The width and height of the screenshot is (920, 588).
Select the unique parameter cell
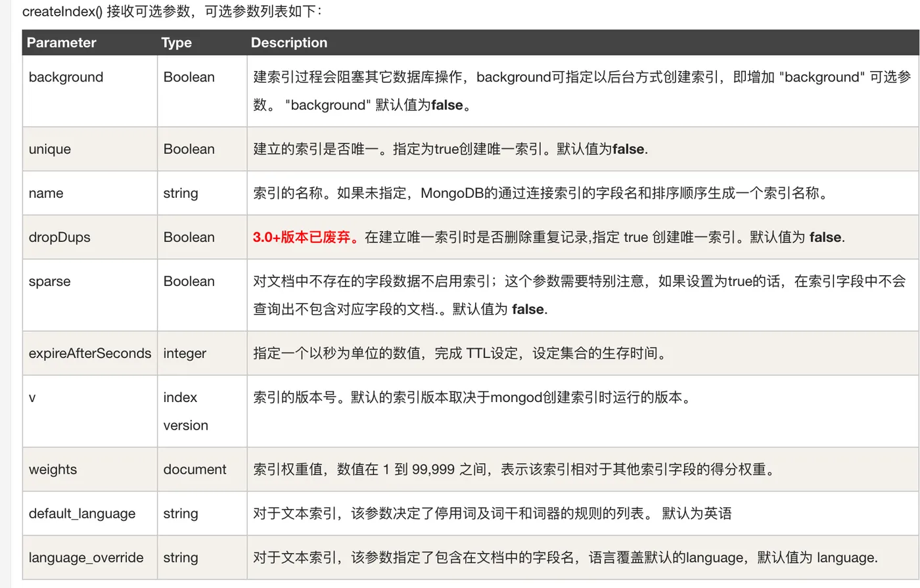pyautogui.click(x=90, y=149)
